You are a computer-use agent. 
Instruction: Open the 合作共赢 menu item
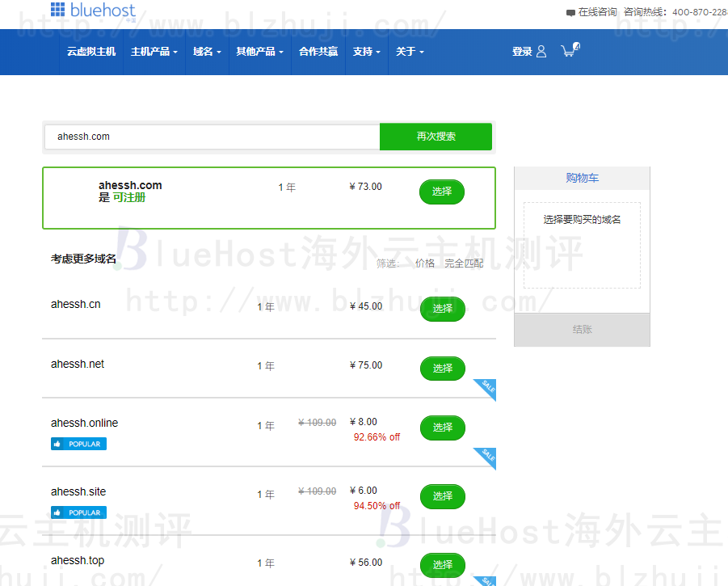pyautogui.click(x=318, y=52)
